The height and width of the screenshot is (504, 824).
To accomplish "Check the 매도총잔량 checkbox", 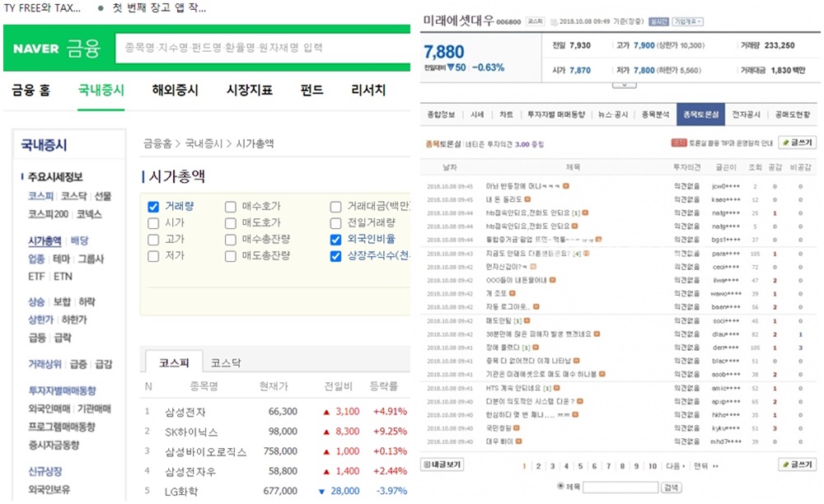I will [230, 256].
